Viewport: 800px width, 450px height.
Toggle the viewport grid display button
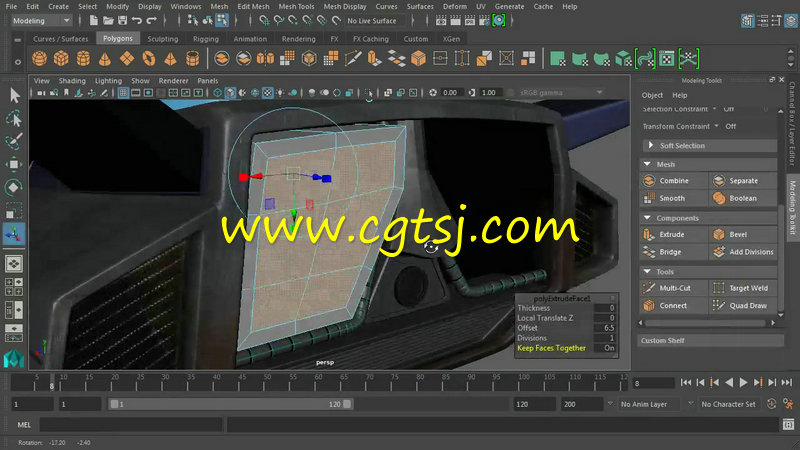[123, 93]
